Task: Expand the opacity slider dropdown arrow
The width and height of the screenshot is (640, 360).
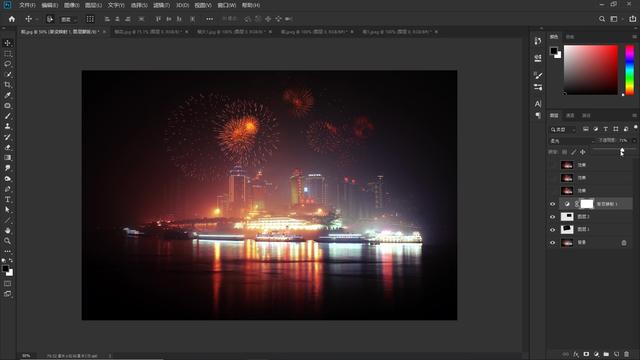Action: [x=634, y=140]
